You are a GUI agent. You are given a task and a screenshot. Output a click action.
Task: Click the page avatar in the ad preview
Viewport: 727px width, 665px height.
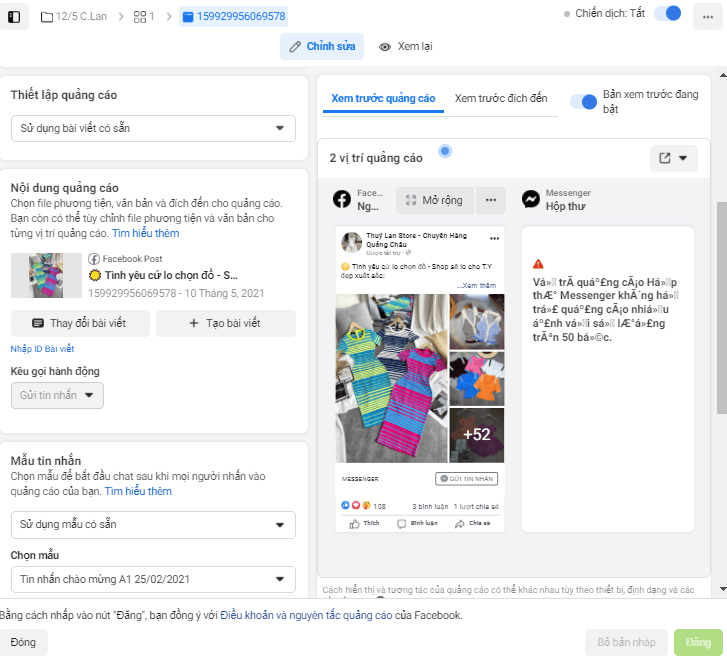click(351, 243)
